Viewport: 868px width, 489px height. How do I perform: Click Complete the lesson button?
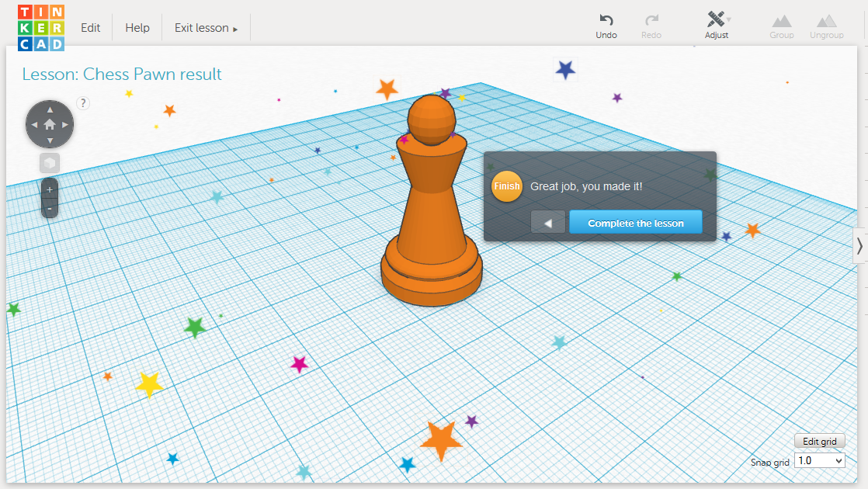636,222
